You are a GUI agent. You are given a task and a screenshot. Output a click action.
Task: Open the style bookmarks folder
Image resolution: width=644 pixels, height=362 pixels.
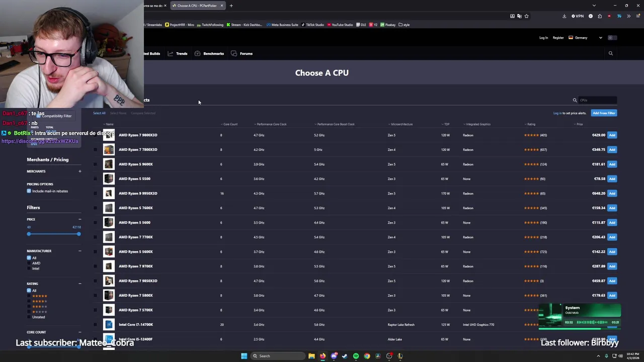[x=404, y=25]
